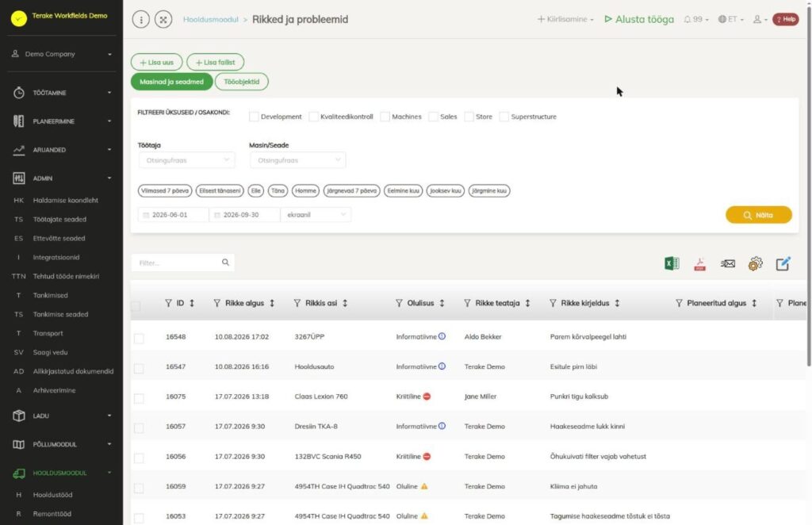Open Hooldustööd in the sidebar
812x525 pixels.
click(53, 495)
